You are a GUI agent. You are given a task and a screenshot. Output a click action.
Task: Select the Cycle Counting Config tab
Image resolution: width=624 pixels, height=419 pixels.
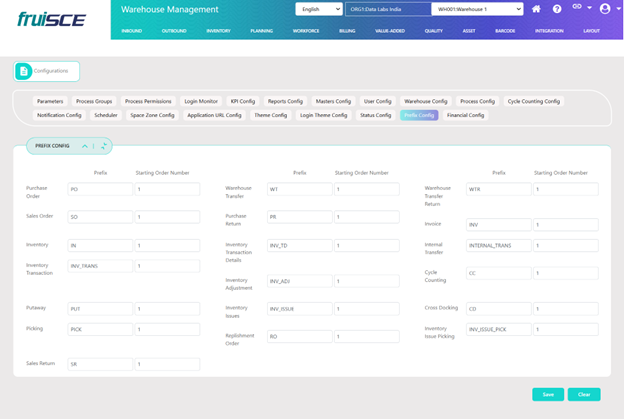[534, 101]
